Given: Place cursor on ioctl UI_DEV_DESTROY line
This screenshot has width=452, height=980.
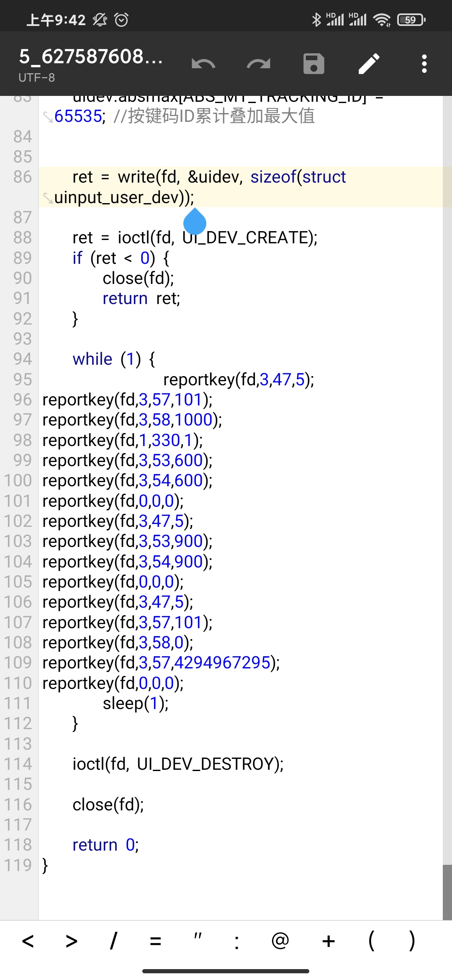Looking at the screenshot, I should point(178,764).
